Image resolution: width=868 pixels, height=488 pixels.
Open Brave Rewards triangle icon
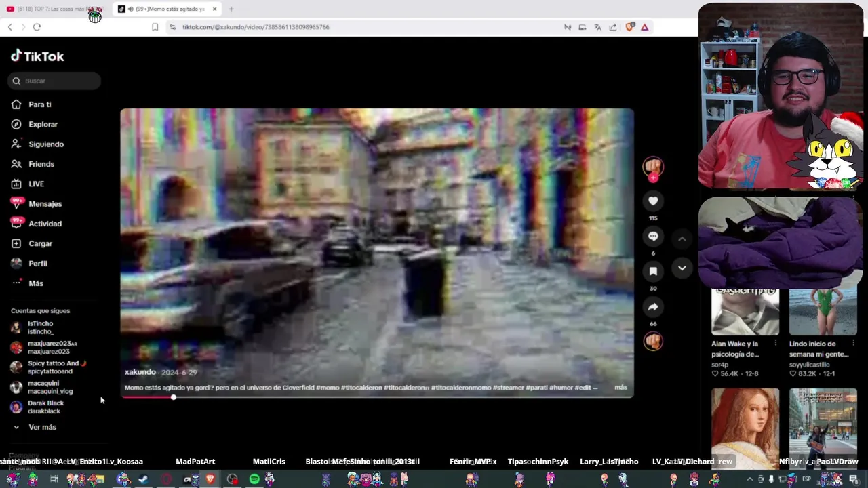(644, 27)
